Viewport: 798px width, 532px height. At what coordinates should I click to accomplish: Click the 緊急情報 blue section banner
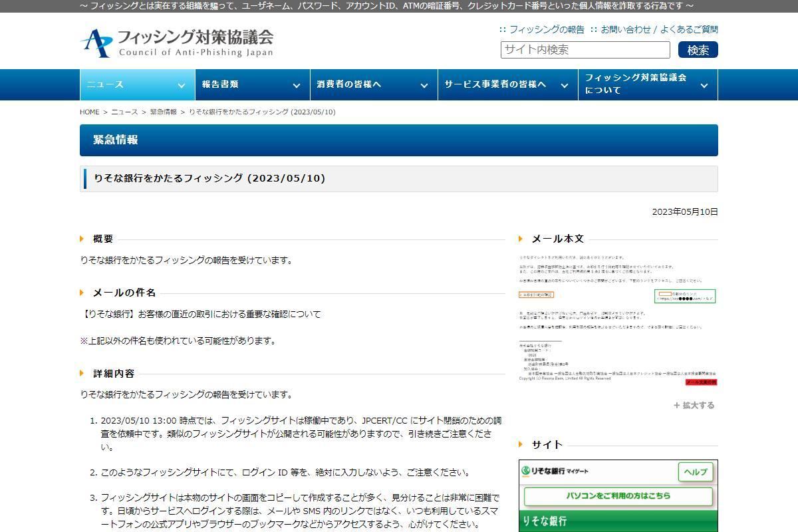click(x=399, y=140)
